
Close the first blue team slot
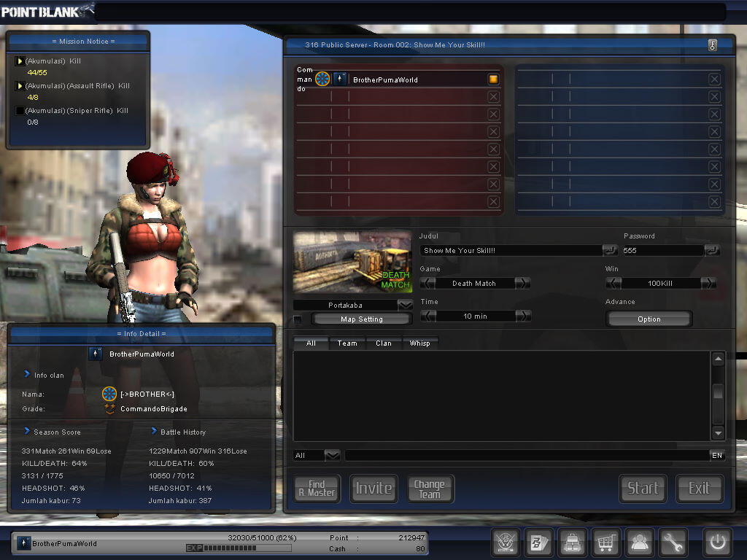[714, 79]
